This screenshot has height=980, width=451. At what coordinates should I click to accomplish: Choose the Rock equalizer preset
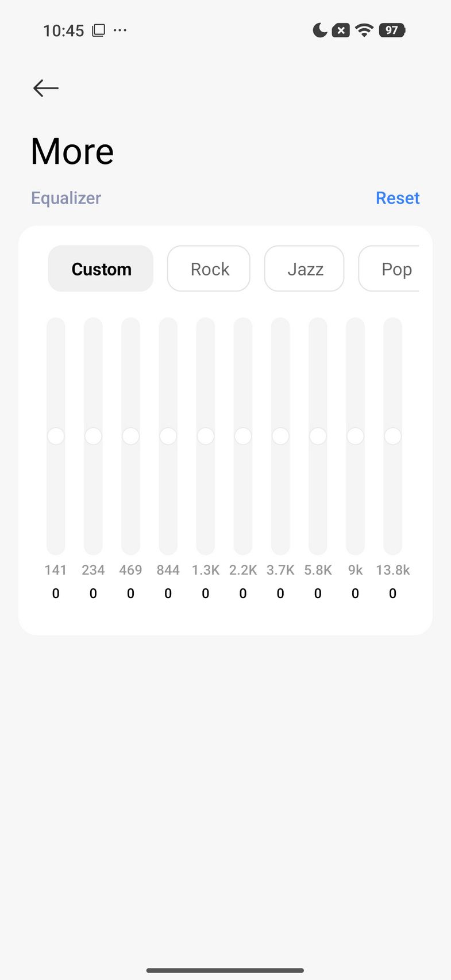[209, 269]
